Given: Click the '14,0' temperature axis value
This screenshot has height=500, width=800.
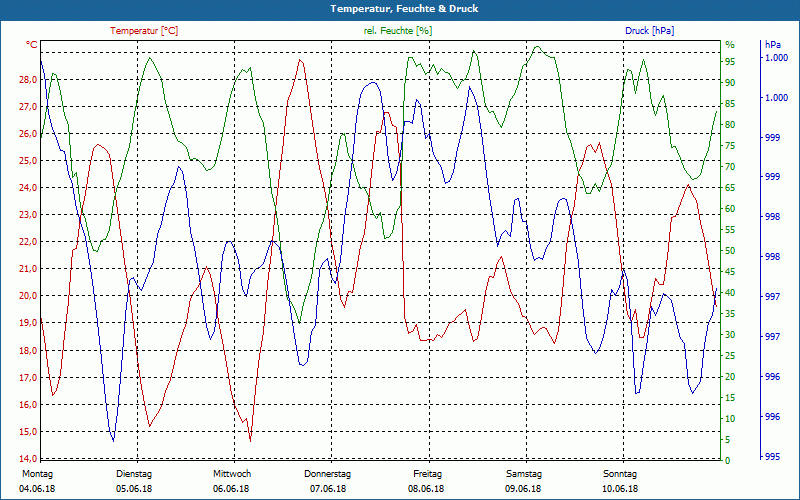Looking at the screenshot, I should (x=29, y=458).
